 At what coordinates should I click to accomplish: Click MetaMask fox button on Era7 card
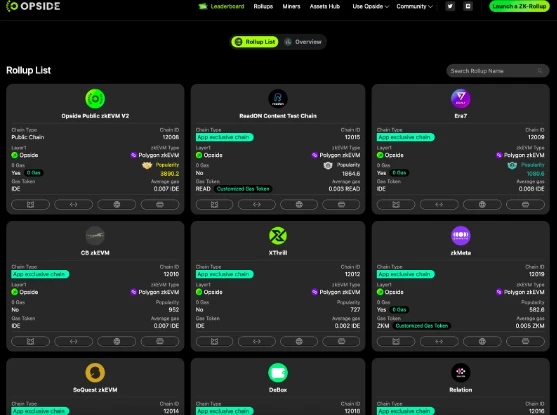coord(396,204)
